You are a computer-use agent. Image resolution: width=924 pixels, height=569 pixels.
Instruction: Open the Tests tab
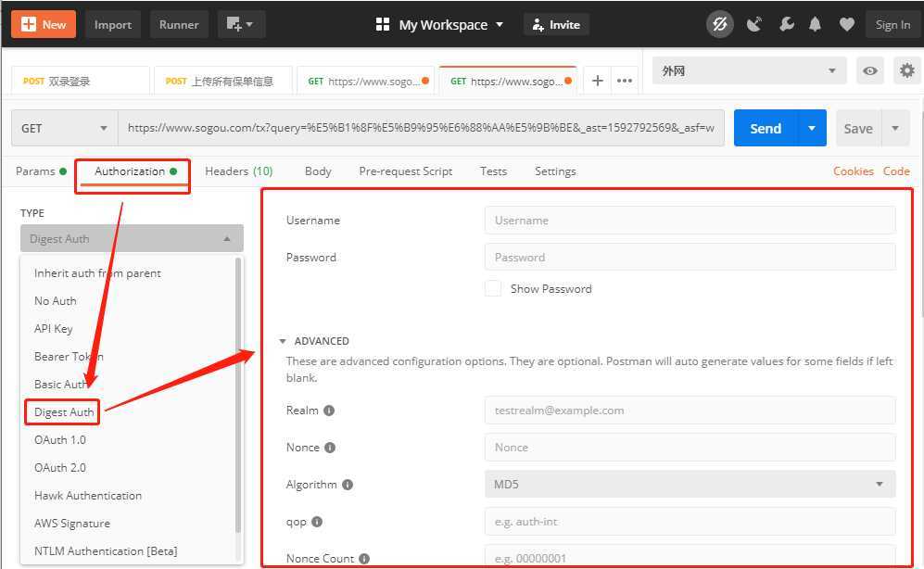coord(493,171)
